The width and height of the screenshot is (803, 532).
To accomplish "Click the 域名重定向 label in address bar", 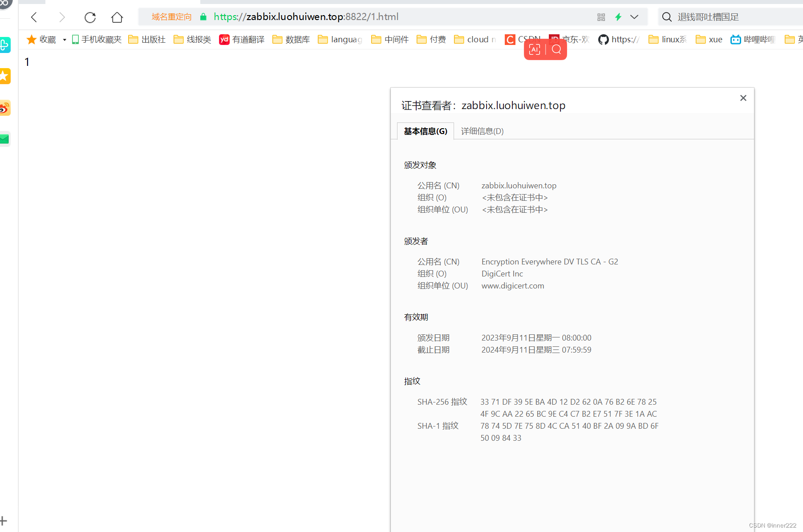I will coord(171,17).
